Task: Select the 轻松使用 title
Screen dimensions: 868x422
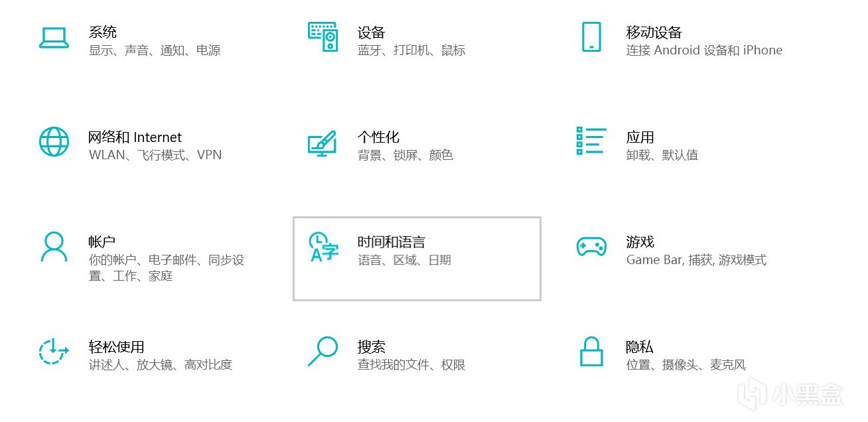Action: pos(117,346)
